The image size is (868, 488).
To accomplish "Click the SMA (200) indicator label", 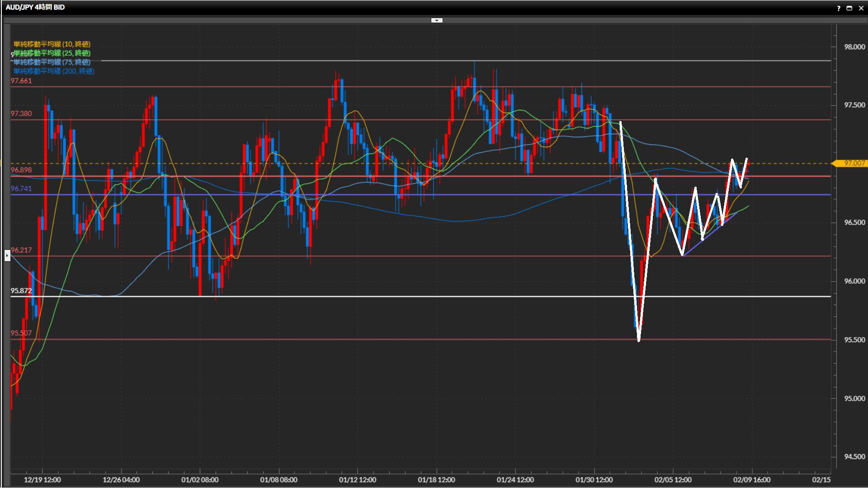I will [x=53, y=71].
